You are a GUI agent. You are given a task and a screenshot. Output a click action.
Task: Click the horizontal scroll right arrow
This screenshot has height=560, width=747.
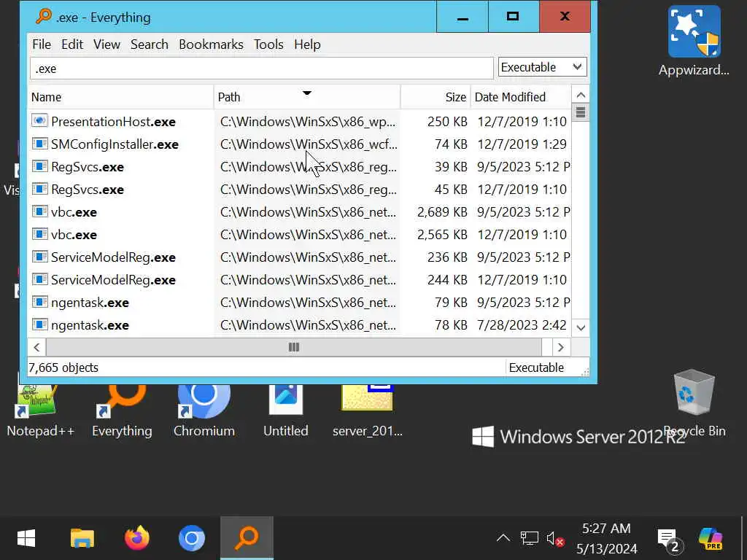[561, 347]
